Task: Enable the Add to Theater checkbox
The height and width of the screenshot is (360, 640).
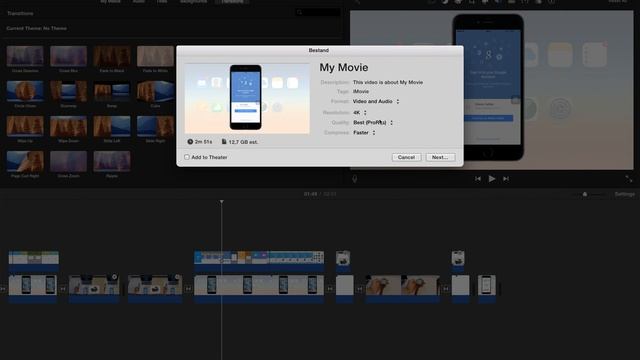Action: click(x=187, y=157)
